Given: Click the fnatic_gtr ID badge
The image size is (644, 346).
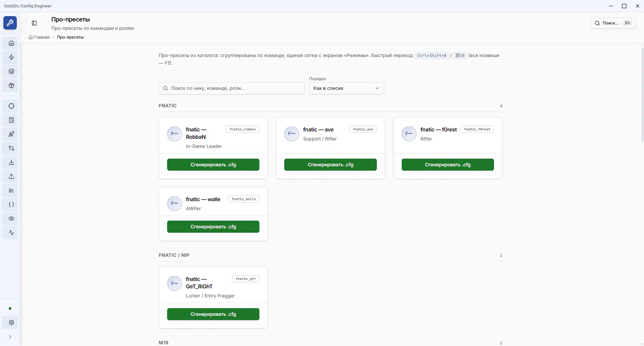Looking at the screenshot, I should pyautogui.click(x=246, y=279).
